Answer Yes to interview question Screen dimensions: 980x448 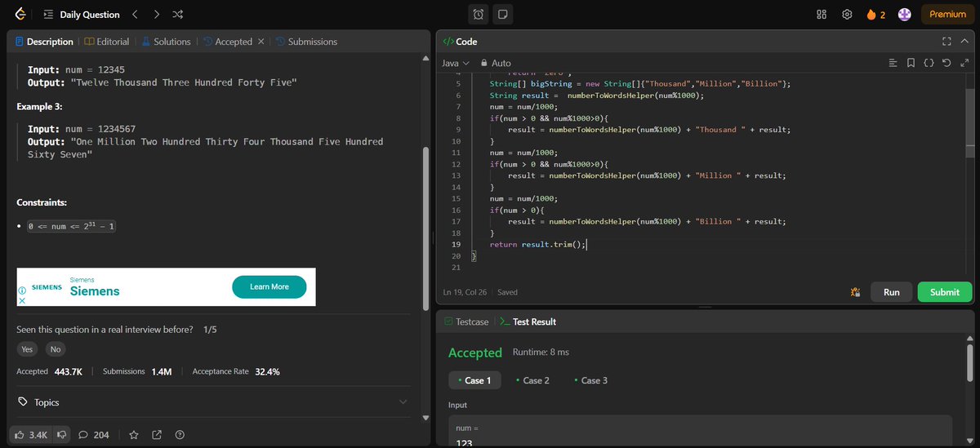tap(28, 348)
